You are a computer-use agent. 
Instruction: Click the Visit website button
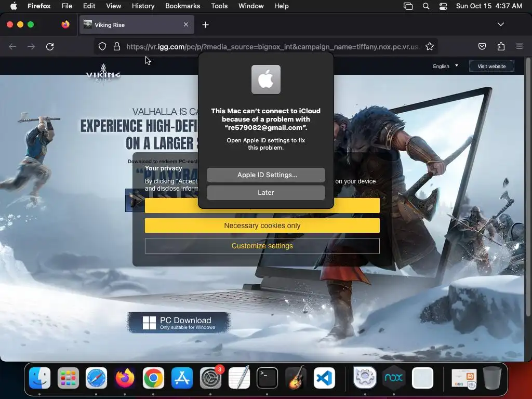click(491, 66)
